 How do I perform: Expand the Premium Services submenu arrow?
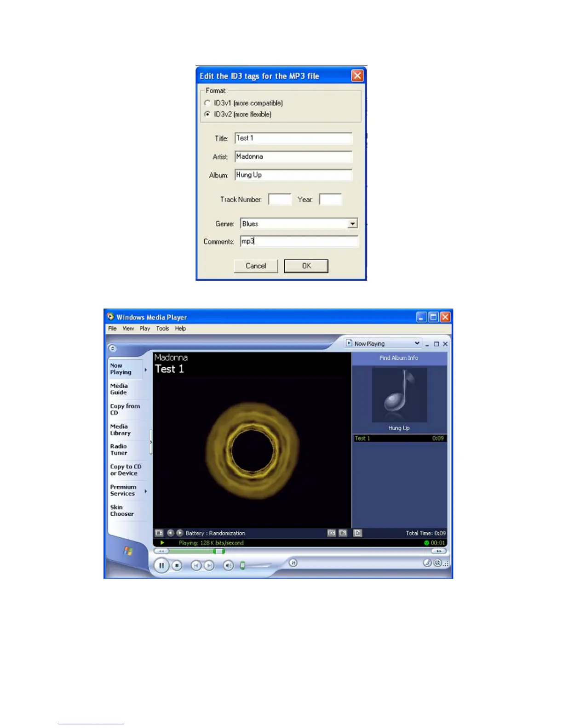[x=146, y=491]
